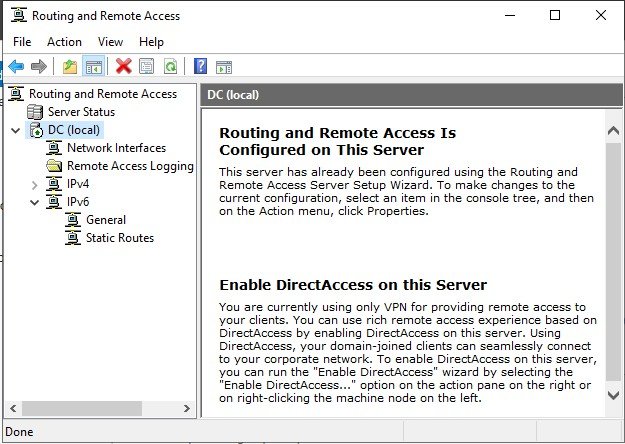Collapse the IPv6 tree node
The width and height of the screenshot is (625, 444).
[35, 202]
